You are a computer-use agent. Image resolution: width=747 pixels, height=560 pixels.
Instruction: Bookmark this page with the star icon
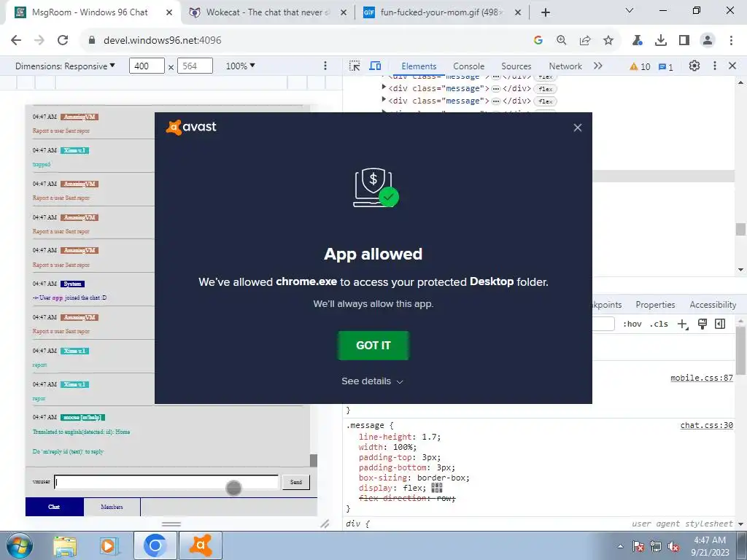coord(608,41)
